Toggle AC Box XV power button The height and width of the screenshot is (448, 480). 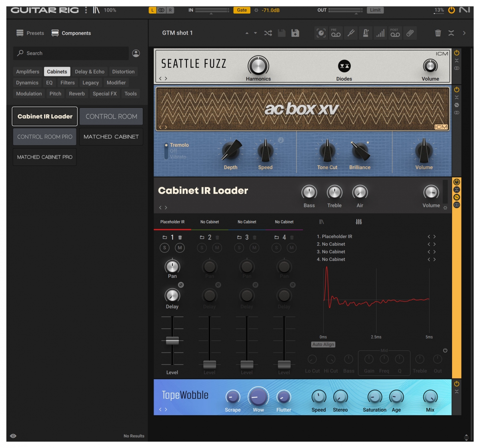click(457, 90)
